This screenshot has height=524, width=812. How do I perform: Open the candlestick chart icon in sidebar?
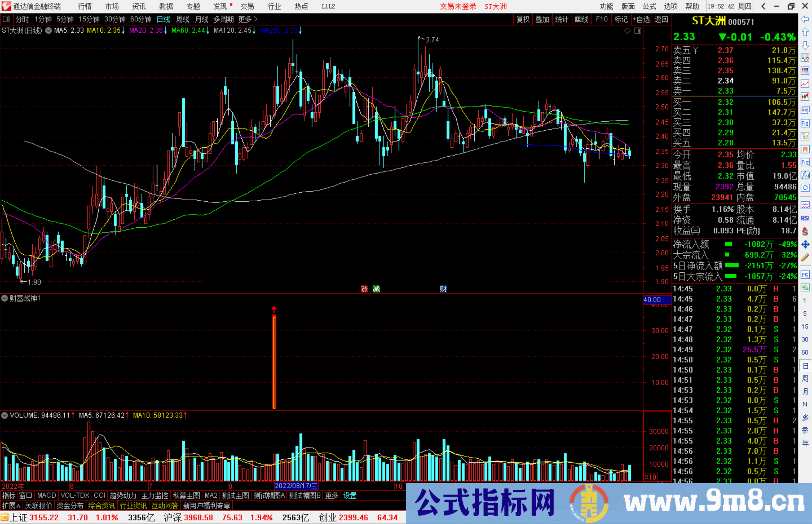(x=805, y=97)
